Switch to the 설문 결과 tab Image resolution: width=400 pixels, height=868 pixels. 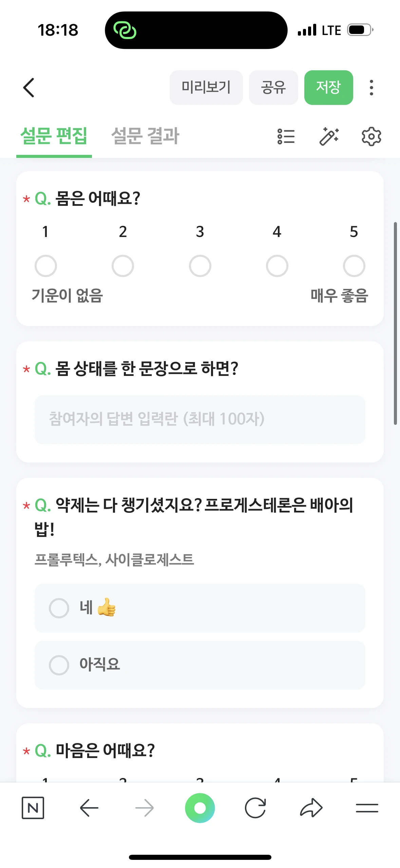pyautogui.click(x=145, y=137)
